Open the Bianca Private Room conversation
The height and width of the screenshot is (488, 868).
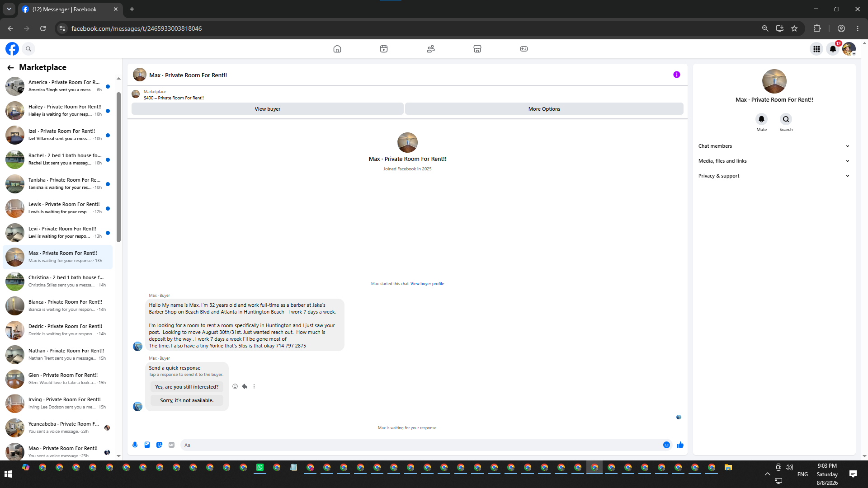coord(58,306)
